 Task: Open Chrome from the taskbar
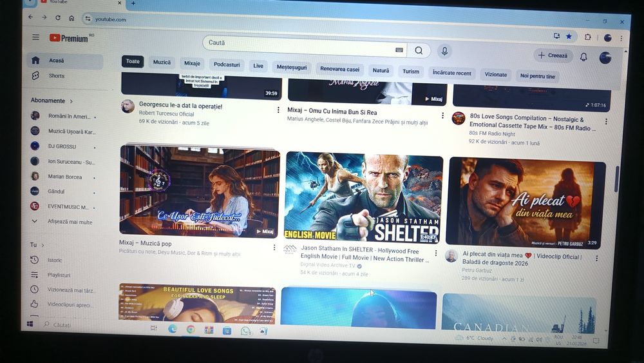(191, 329)
